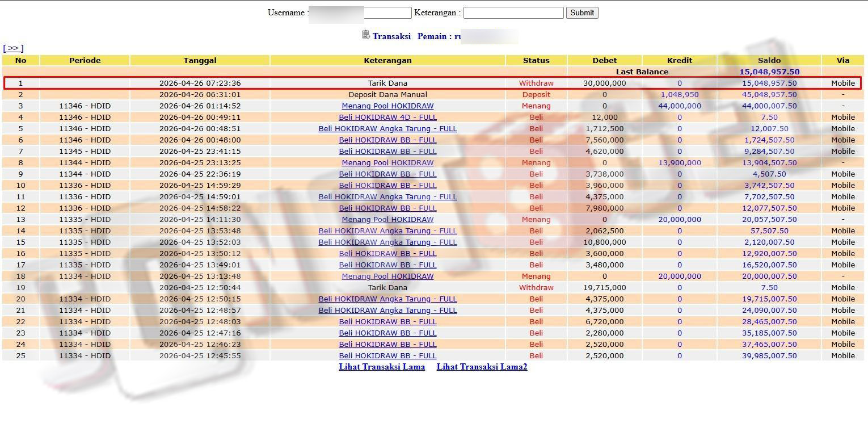Click the Via column header
The width and height of the screenshot is (868, 440).
(843, 60)
